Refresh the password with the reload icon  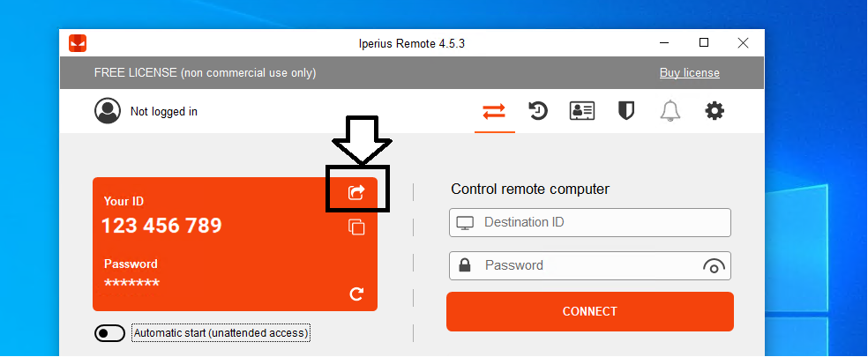(x=356, y=294)
